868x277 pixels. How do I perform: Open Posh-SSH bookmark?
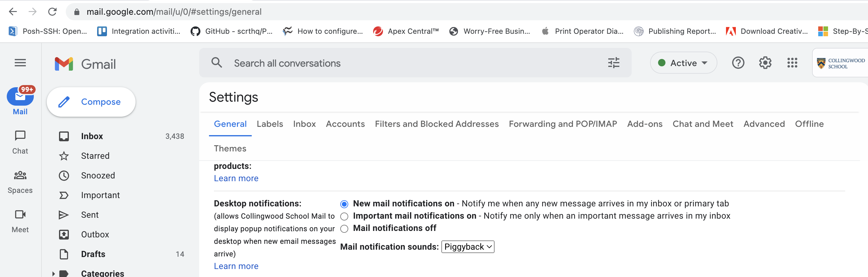pos(48,31)
